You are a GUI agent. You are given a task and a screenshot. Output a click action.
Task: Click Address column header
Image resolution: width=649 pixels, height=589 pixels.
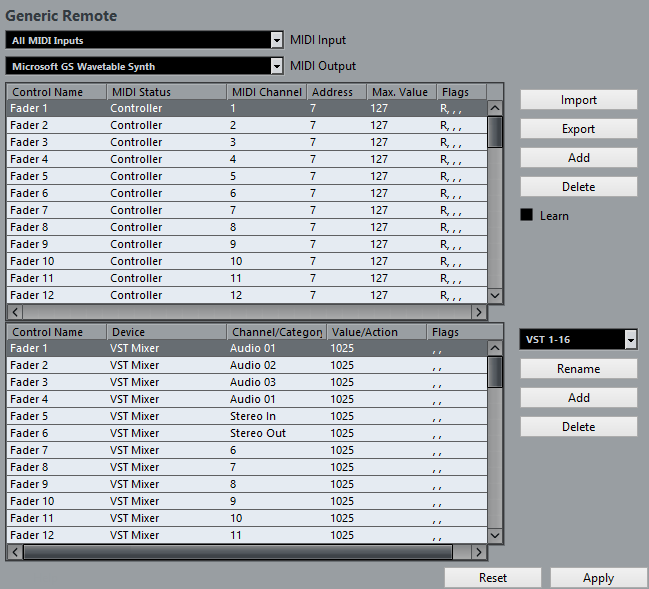[x=337, y=92]
